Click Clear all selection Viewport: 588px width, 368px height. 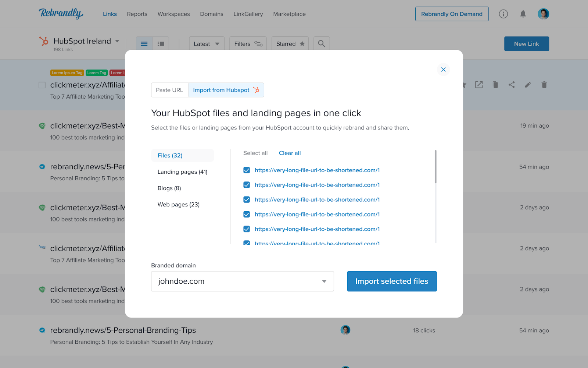click(x=290, y=153)
